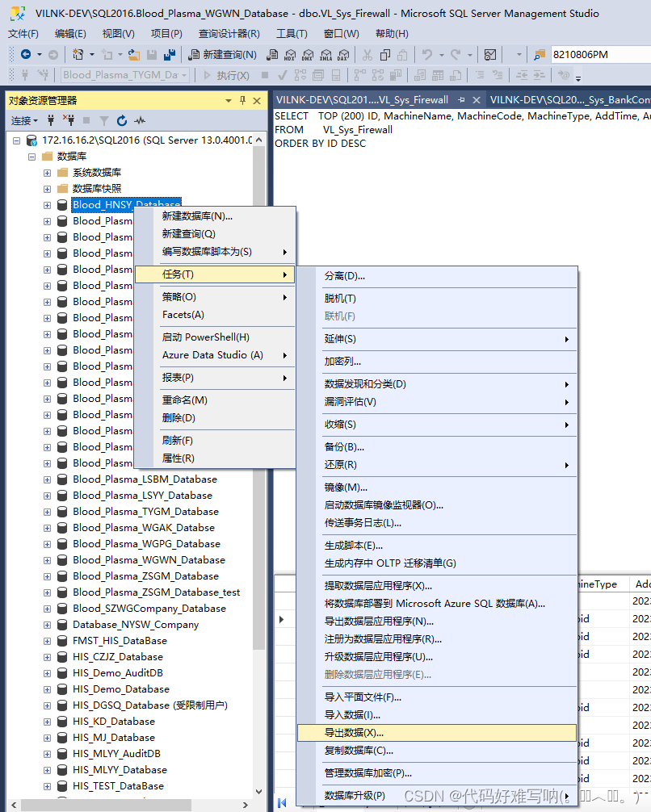Click the copy icon in toolbar
This screenshot has width=651, height=812.
click(385, 54)
